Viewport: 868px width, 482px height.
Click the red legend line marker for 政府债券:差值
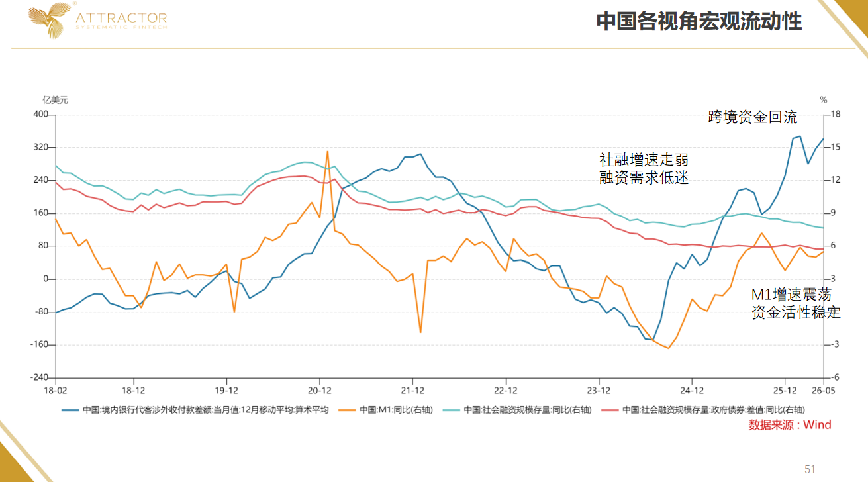tap(610, 410)
